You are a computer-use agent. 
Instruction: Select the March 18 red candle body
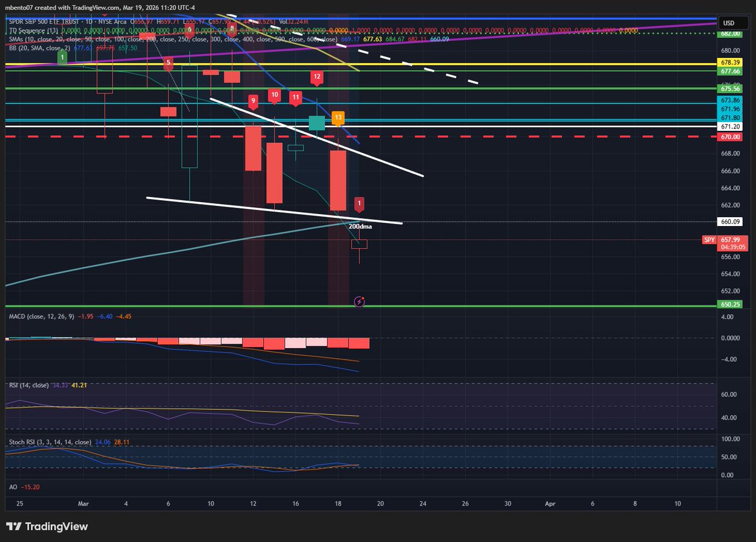(338, 179)
